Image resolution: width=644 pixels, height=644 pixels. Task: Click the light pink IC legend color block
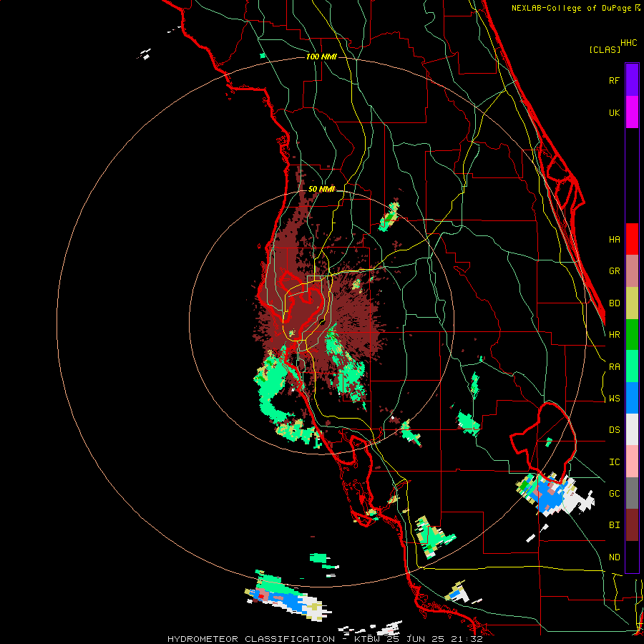632,462
